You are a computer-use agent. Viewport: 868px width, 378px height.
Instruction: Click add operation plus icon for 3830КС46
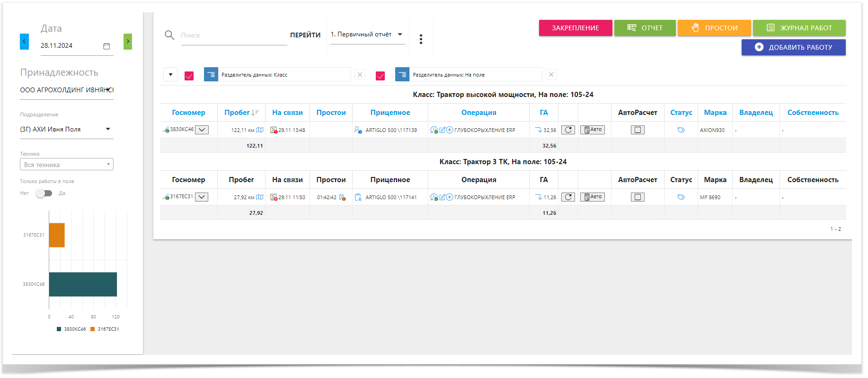coord(450,130)
